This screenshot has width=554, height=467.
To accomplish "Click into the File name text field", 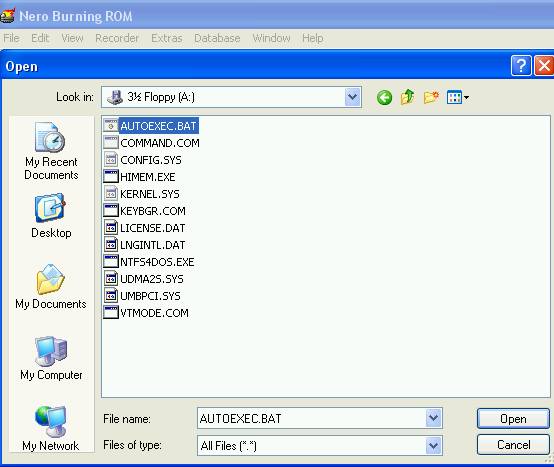I will point(311,418).
